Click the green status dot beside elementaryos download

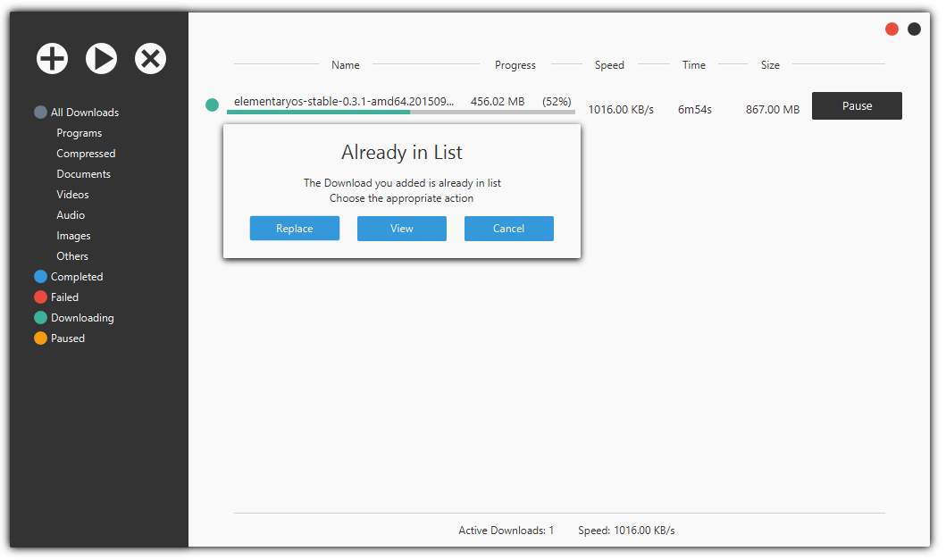[212, 105]
